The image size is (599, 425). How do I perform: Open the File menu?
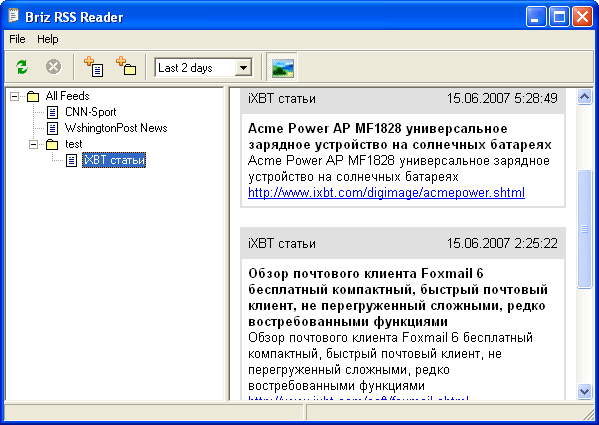[x=17, y=39]
